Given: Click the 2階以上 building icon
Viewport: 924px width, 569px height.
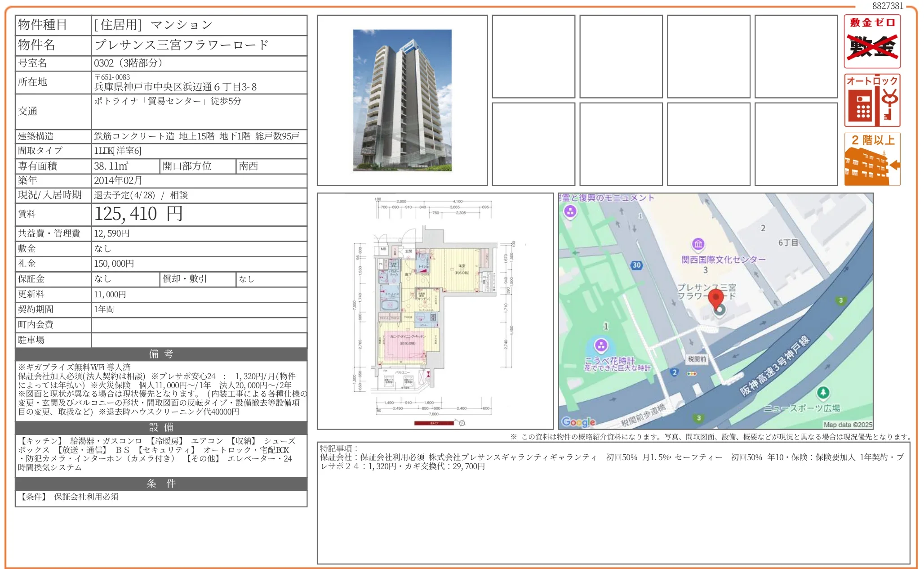Looking at the screenshot, I should (872, 159).
